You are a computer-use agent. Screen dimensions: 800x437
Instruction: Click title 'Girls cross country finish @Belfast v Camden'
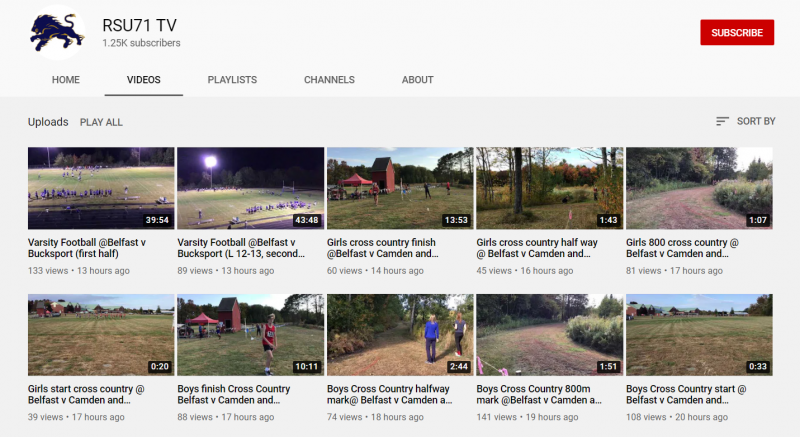[383, 248]
